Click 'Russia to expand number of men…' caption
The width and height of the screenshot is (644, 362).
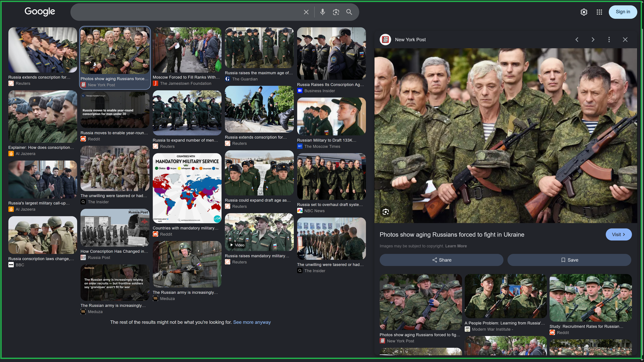pos(185,140)
